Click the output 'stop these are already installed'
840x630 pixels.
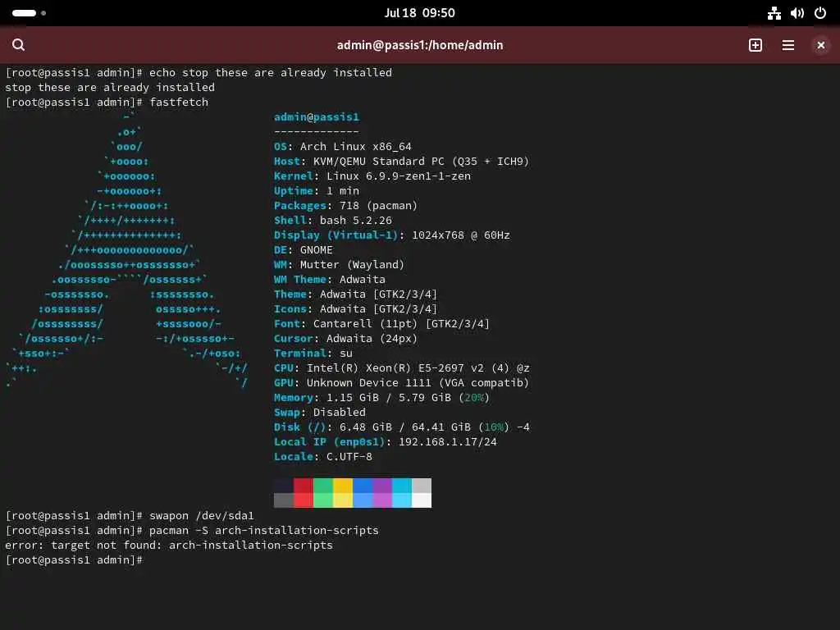point(110,87)
